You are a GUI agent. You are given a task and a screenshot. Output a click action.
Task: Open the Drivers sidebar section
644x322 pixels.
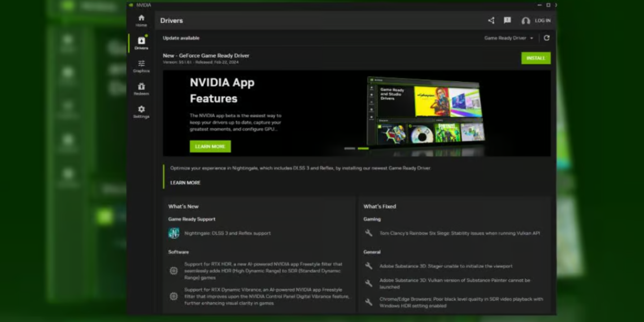click(x=141, y=43)
